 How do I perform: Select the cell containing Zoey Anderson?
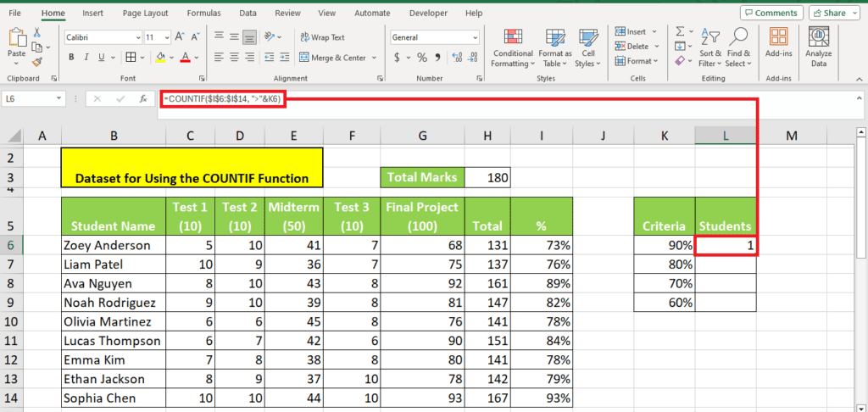tap(114, 245)
